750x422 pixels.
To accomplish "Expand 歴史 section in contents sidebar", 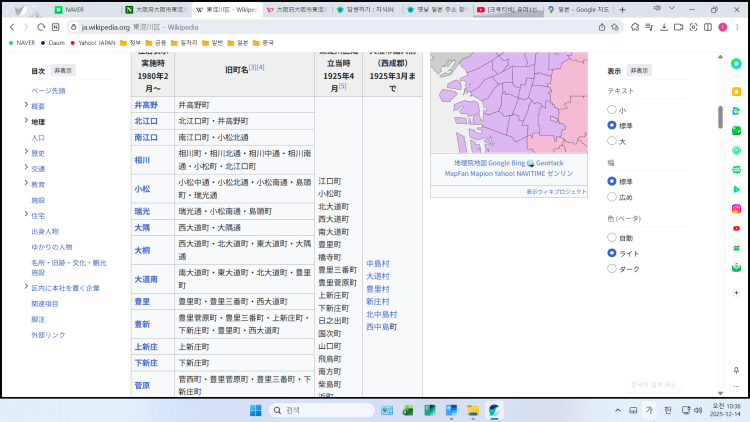I will (25, 153).
